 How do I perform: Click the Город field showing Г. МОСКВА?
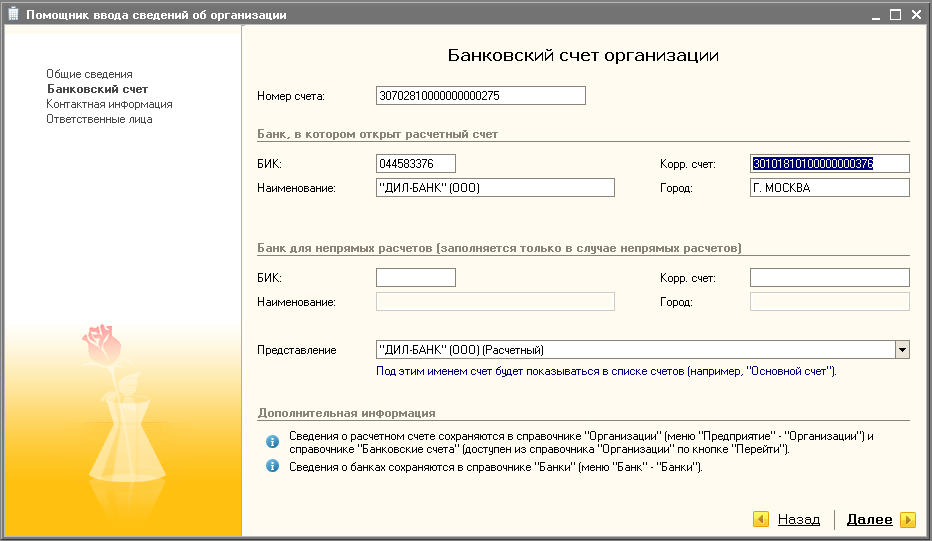829,187
